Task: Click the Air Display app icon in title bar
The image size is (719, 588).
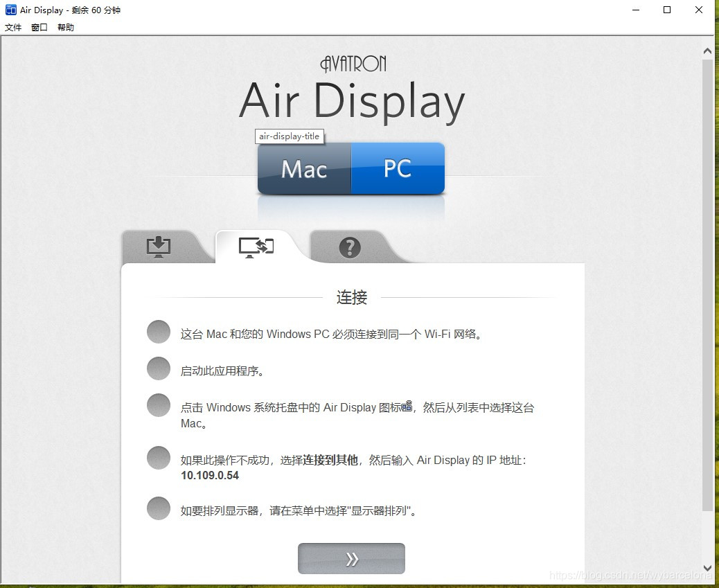Action: pos(10,10)
